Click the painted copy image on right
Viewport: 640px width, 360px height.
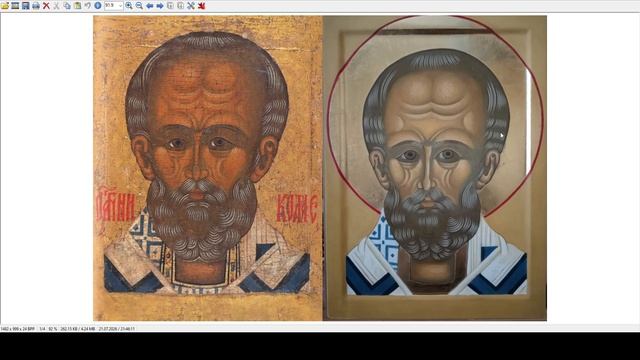pyautogui.click(x=435, y=168)
